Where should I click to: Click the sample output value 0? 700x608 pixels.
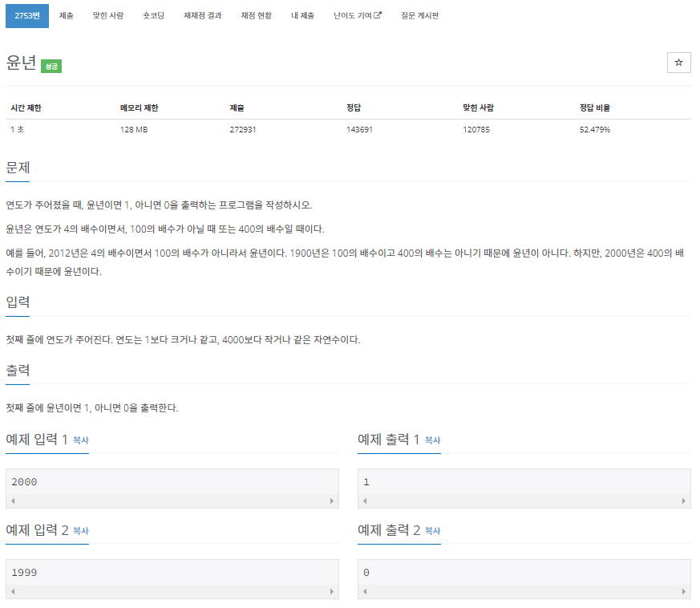(366, 573)
